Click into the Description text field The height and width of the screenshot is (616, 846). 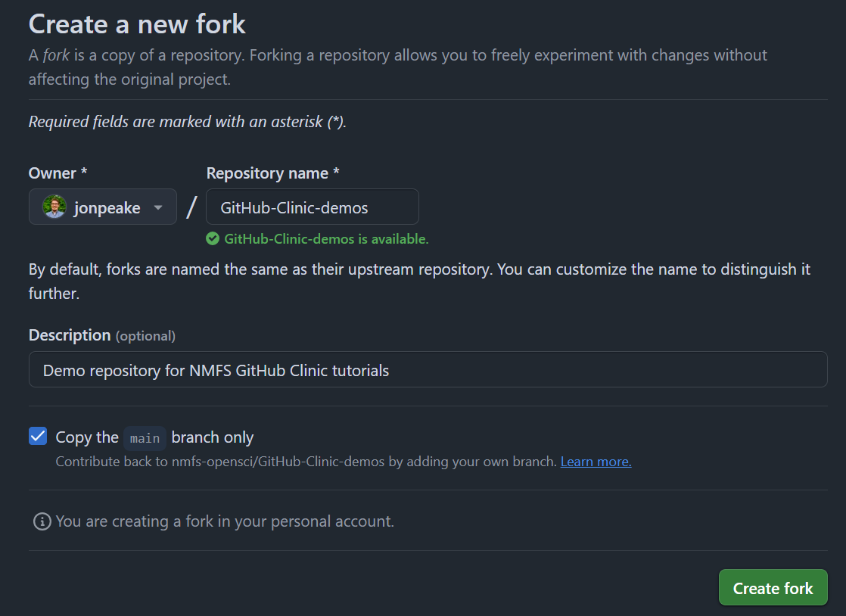[428, 370]
